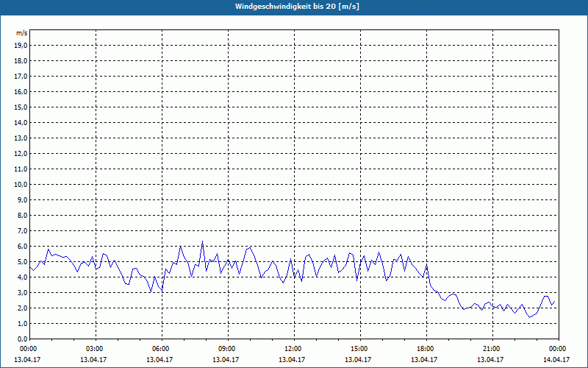Choose the '8,0' y-axis value
The width and height of the screenshot is (588, 368).
point(23,215)
